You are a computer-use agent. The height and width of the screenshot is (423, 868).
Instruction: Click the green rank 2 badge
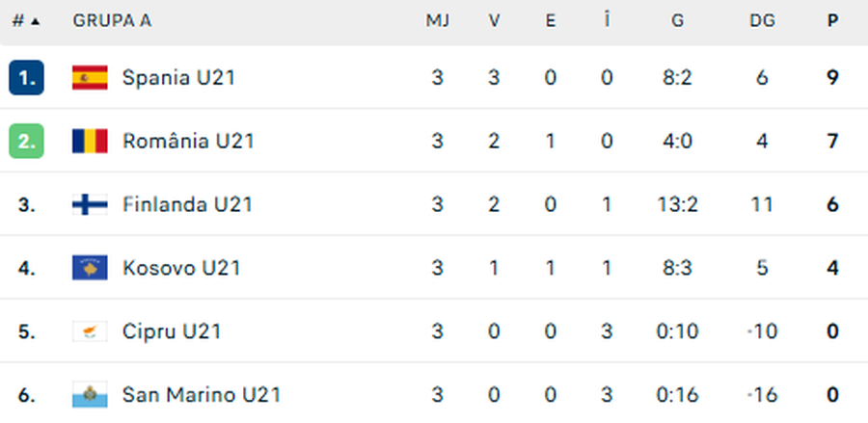(x=26, y=142)
